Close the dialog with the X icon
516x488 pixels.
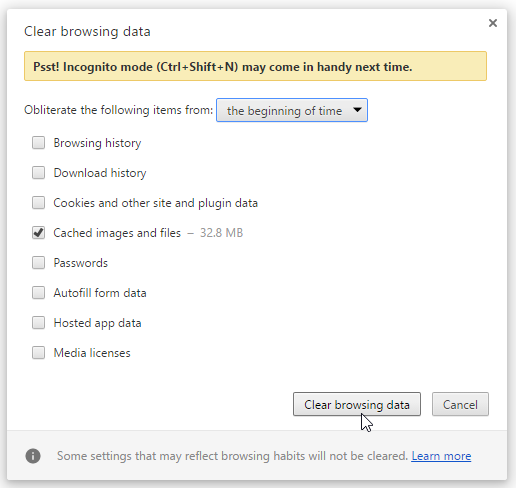[x=493, y=23]
